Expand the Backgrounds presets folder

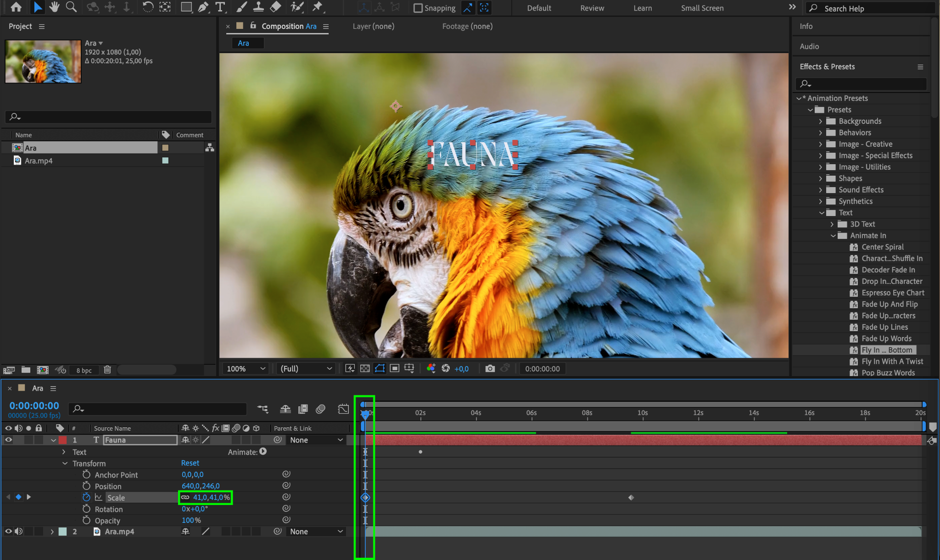(x=821, y=121)
